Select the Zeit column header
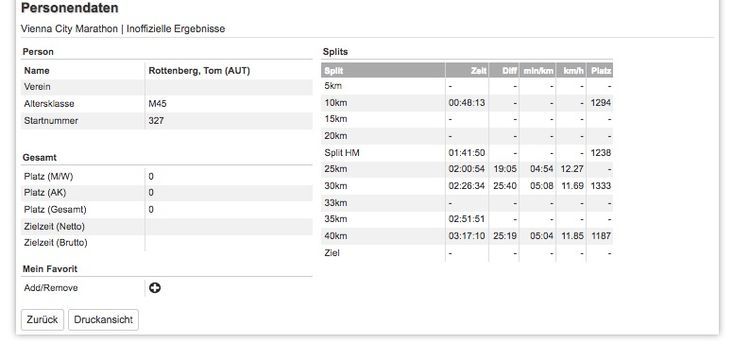The width and height of the screenshot is (750, 362). tap(467, 71)
